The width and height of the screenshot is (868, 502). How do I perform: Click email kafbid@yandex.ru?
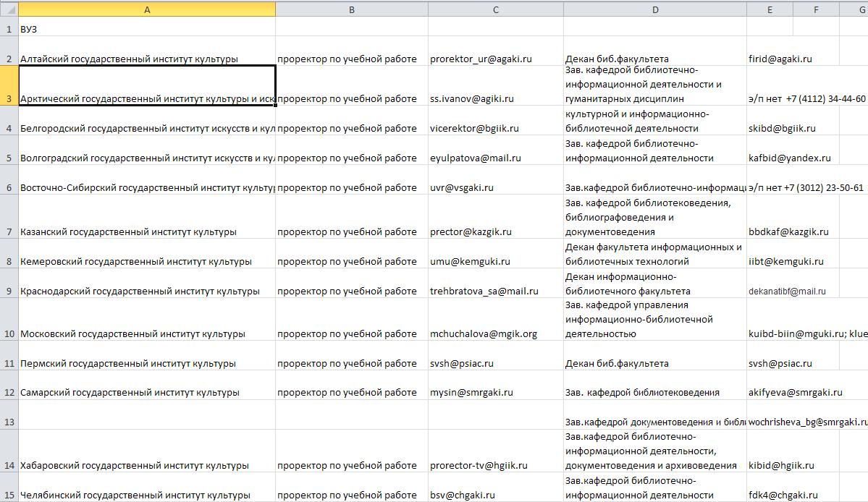789,158
